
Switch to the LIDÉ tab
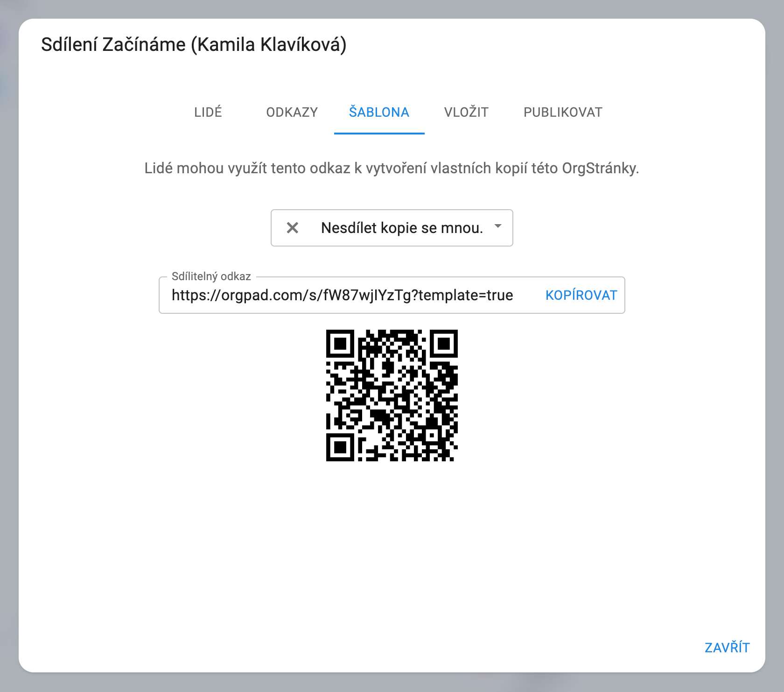coord(208,112)
